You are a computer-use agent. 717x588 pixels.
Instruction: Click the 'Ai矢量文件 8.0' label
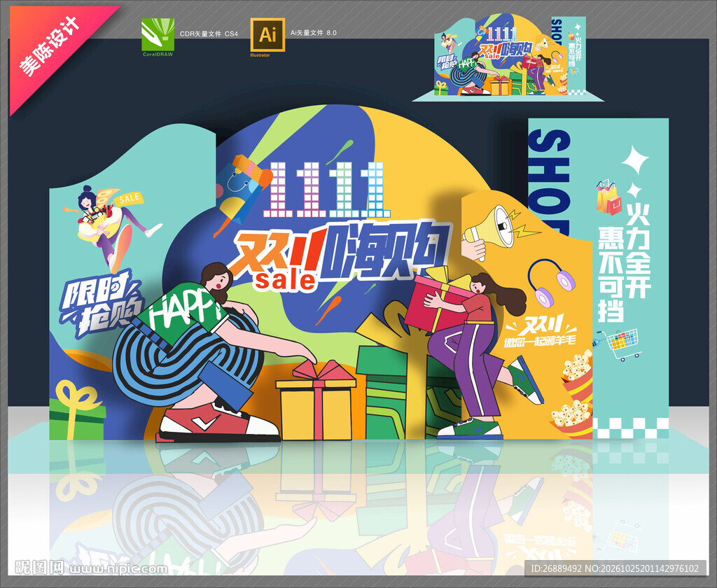click(x=314, y=33)
